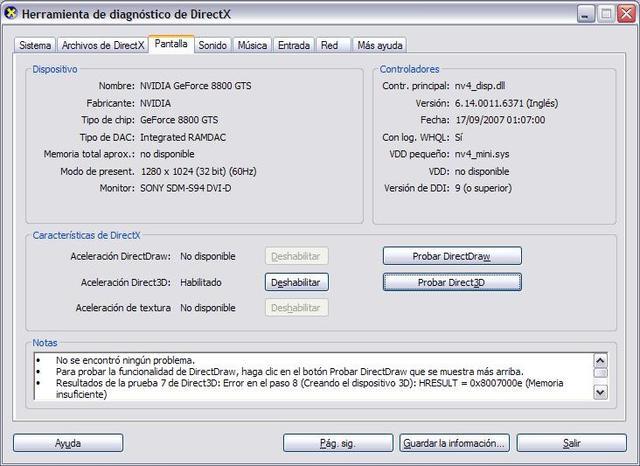Click the Notas scrollbar thumb
640x466 pixels.
[x=600, y=373]
